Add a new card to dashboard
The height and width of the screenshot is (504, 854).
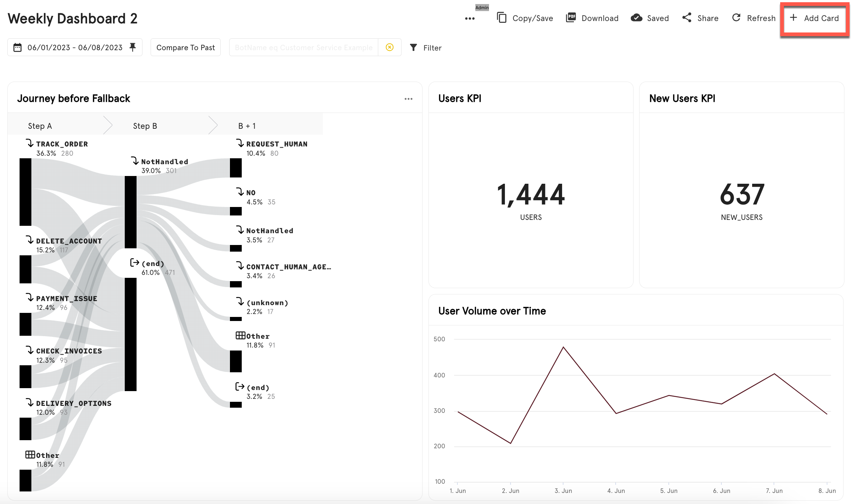click(x=814, y=18)
